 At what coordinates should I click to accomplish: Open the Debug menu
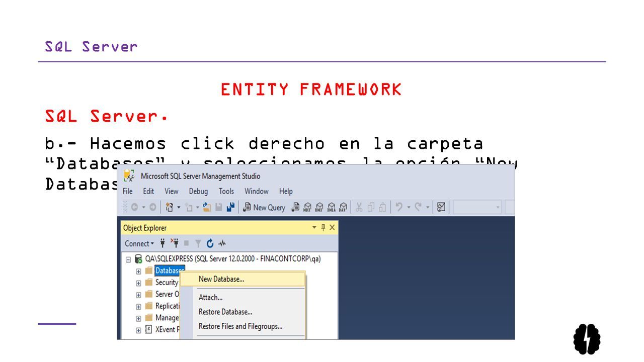198,191
